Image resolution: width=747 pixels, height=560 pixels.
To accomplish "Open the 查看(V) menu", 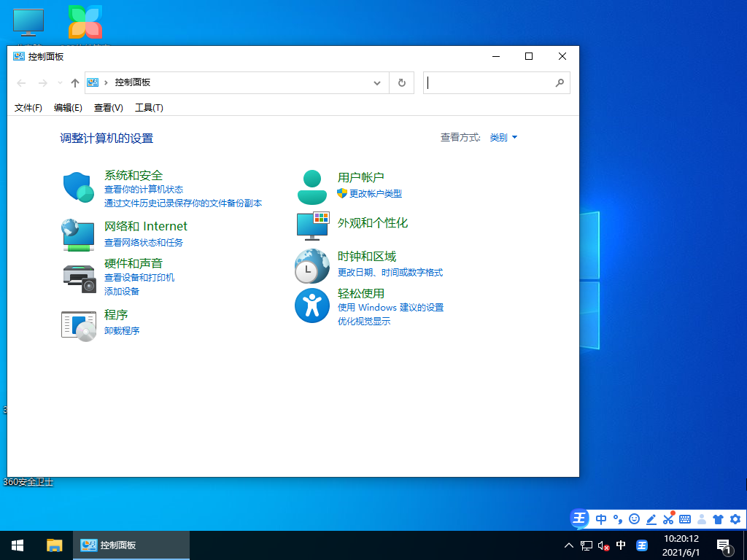I will pyautogui.click(x=107, y=107).
